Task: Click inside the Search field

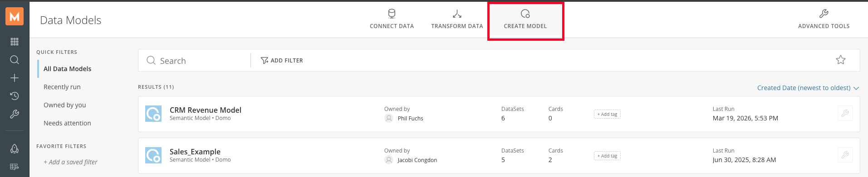Action: 194,60
